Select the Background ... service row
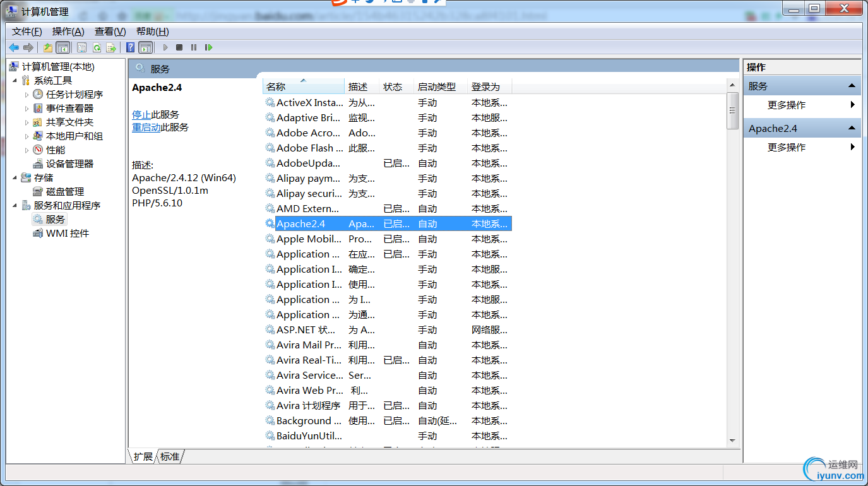868x486 pixels. click(388, 420)
